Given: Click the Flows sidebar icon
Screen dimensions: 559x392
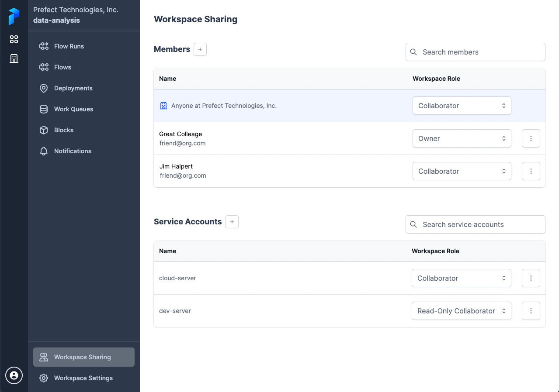Looking at the screenshot, I should tap(44, 67).
